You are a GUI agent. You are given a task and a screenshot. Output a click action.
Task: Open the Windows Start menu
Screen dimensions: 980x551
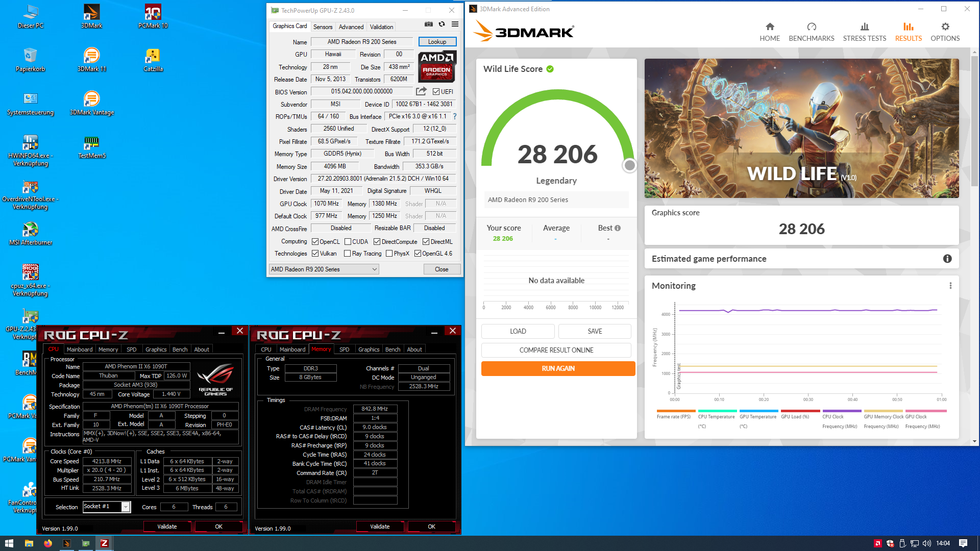pyautogui.click(x=9, y=543)
